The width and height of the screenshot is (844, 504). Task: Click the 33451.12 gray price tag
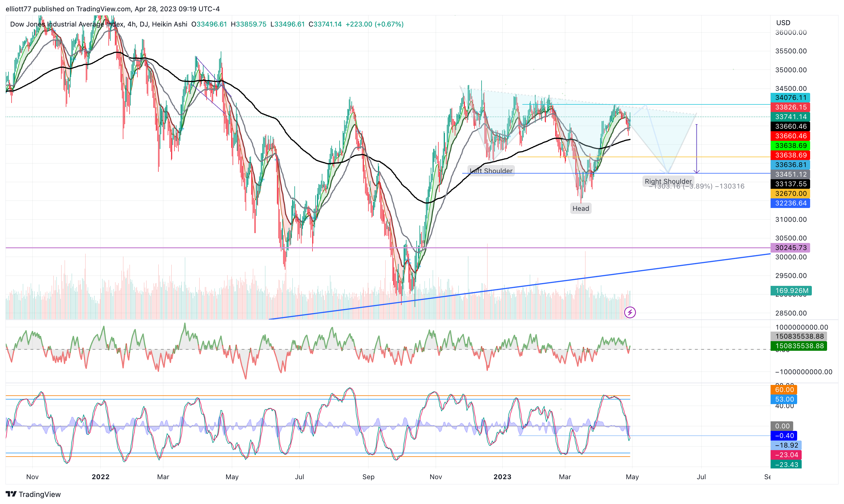coord(790,174)
